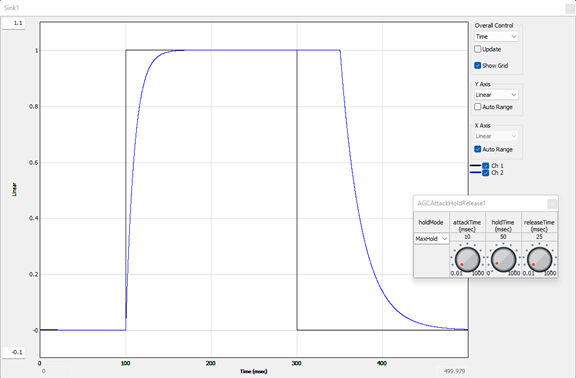The image size is (576, 378).
Task: Click the X axis end field 499.979
Action: point(452,371)
